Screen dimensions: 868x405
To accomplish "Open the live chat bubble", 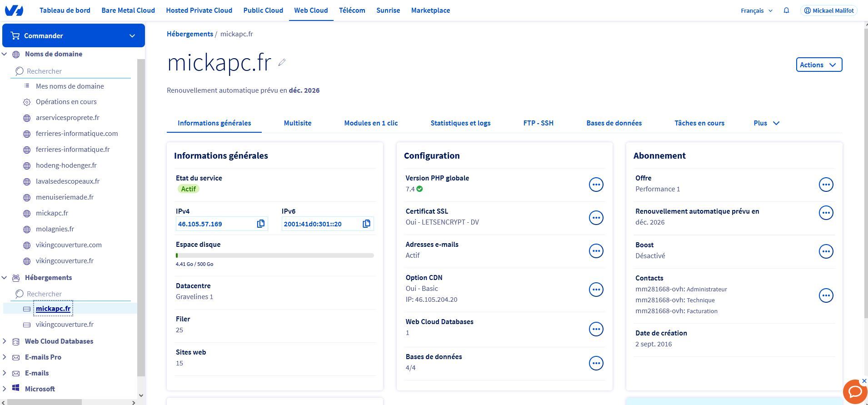I will (855, 392).
